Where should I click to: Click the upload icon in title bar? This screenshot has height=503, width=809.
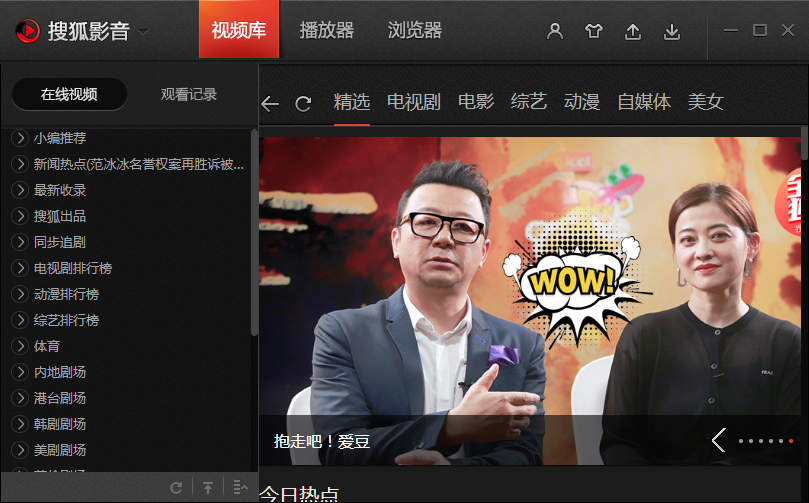pyautogui.click(x=633, y=31)
